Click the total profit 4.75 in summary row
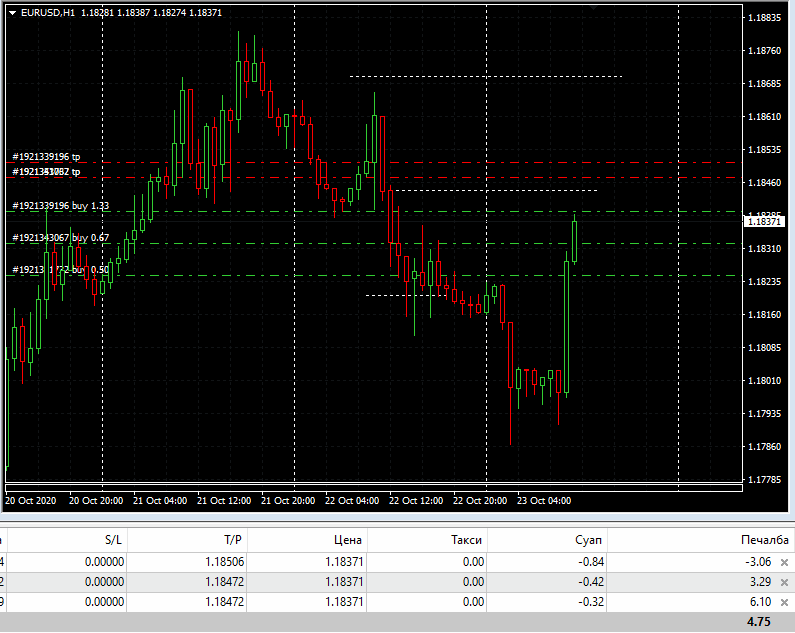The width and height of the screenshot is (795, 633). click(x=758, y=622)
